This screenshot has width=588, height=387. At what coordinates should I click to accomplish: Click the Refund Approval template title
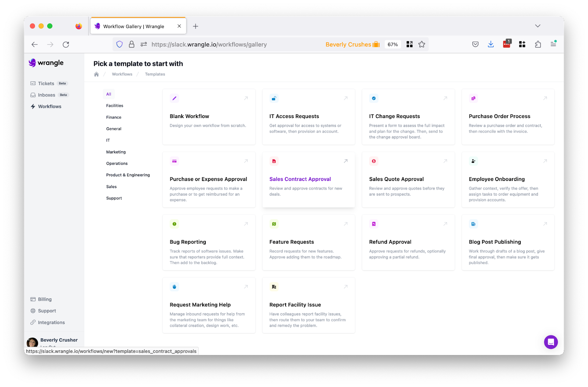tap(390, 242)
